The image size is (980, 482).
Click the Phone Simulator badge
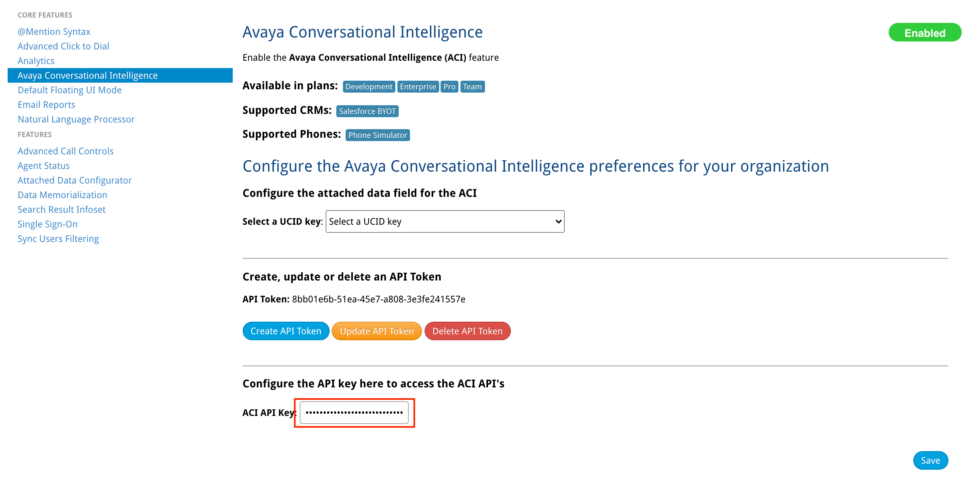pos(377,135)
